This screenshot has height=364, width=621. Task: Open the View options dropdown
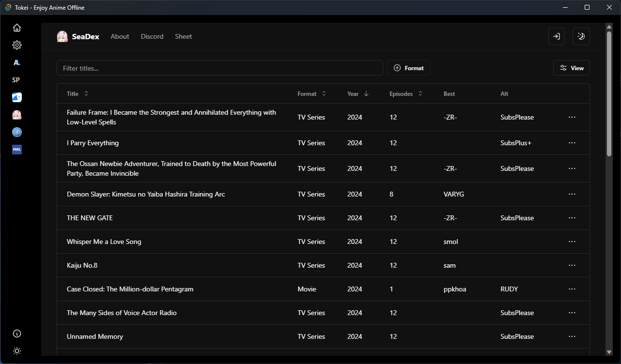(572, 68)
